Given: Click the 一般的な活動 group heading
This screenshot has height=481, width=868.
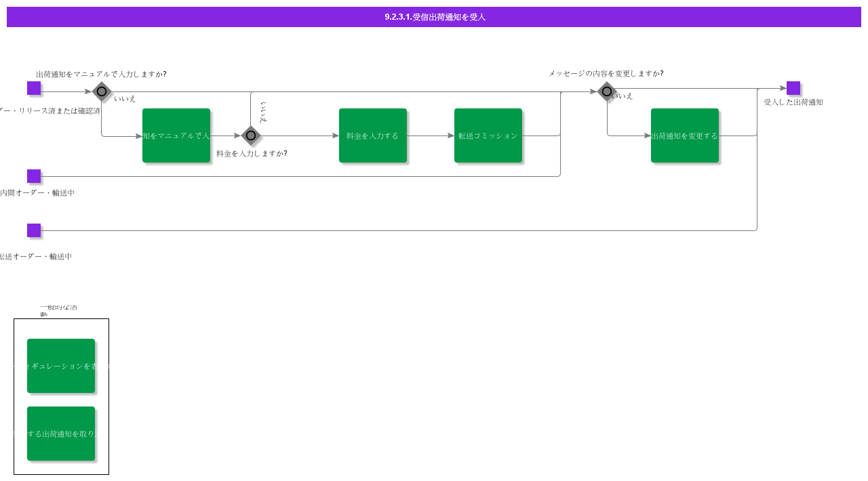Looking at the screenshot, I should click(x=58, y=310).
